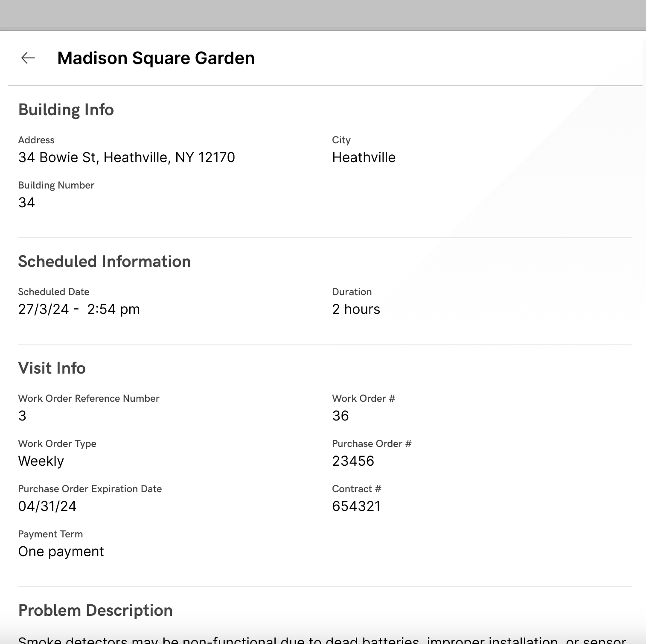The image size is (646, 644).
Task: Click Work Order Reference Number value 3
Action: (22, 416)
